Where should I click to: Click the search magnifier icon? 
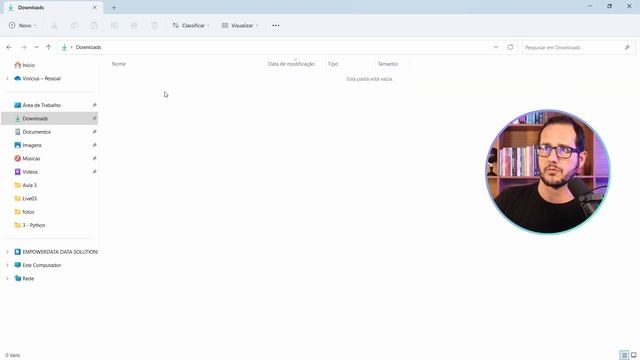coord(627,47)
